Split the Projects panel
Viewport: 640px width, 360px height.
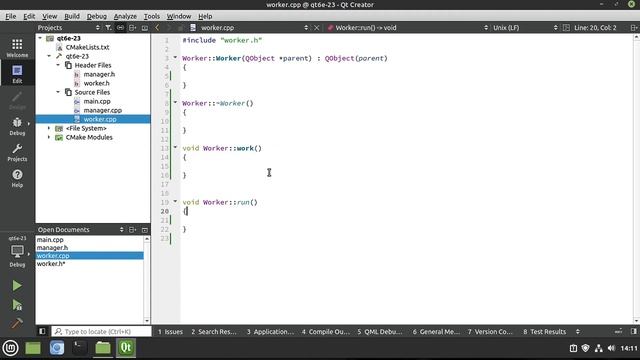[x=133, y=28]
